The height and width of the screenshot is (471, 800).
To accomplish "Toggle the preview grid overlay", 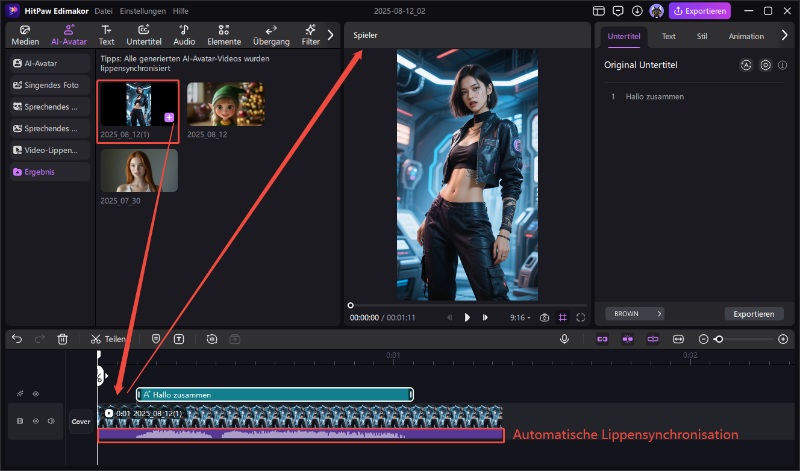I will (x=562, y=317).
